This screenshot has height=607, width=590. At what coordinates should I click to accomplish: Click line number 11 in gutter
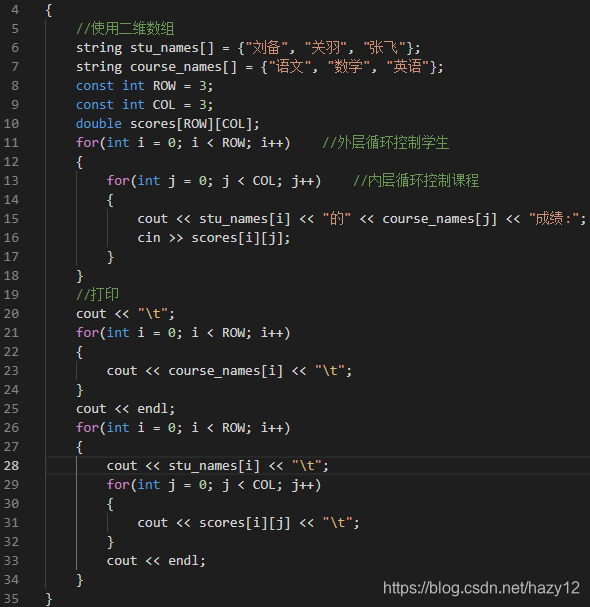11,143
